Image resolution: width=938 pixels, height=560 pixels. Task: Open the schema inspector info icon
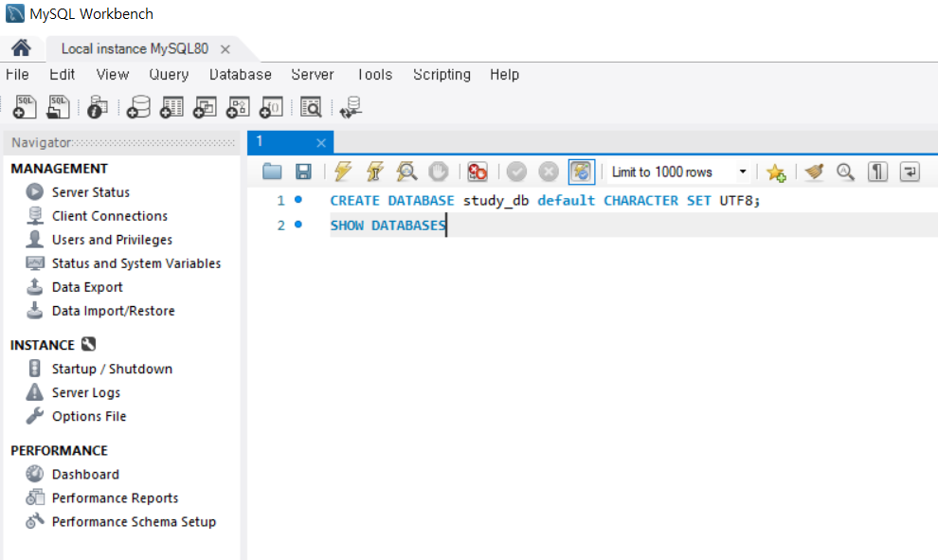pos(98,107)
